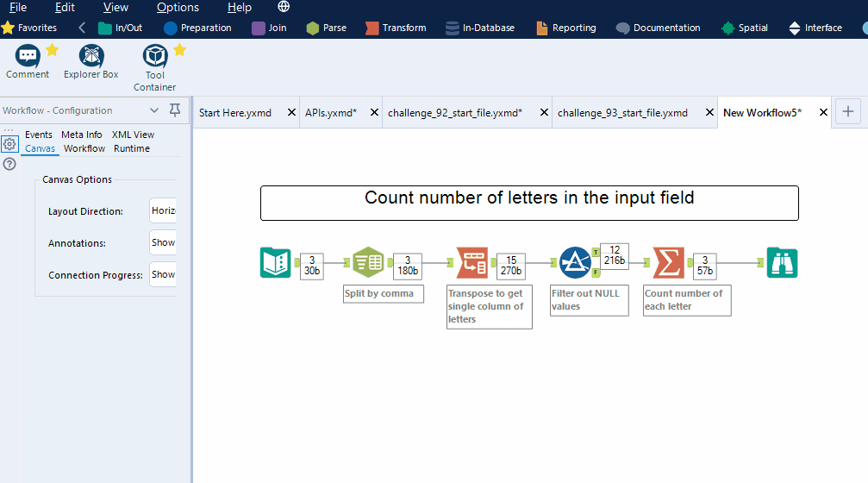Select the Tool Container icon
This screenshot has width=868, height=483.
155,56
